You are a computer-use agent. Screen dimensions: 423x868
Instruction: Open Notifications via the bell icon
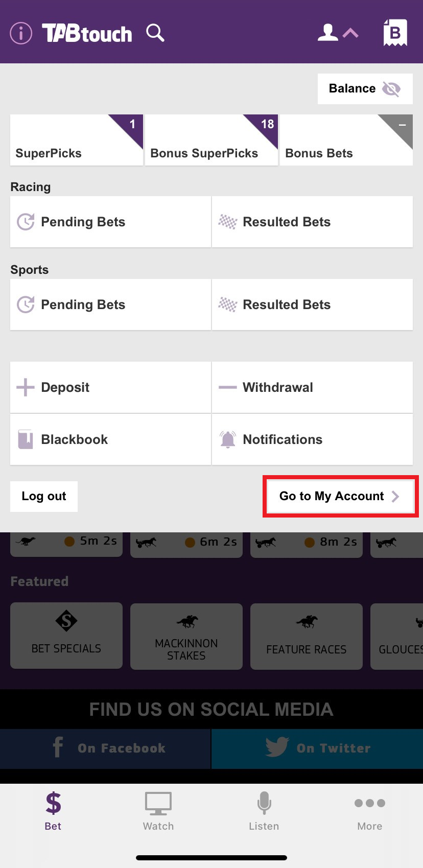click(228, 439)
